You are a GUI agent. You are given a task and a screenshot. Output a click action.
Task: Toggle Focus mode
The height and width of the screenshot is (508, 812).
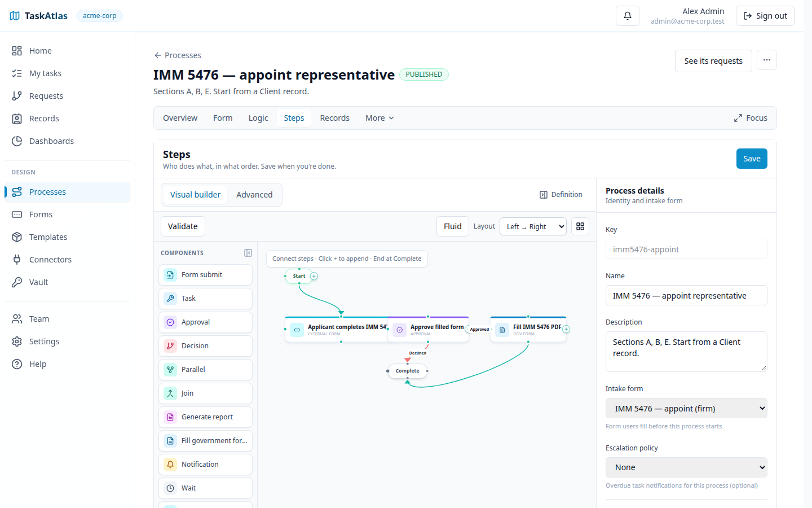[751, 118]
